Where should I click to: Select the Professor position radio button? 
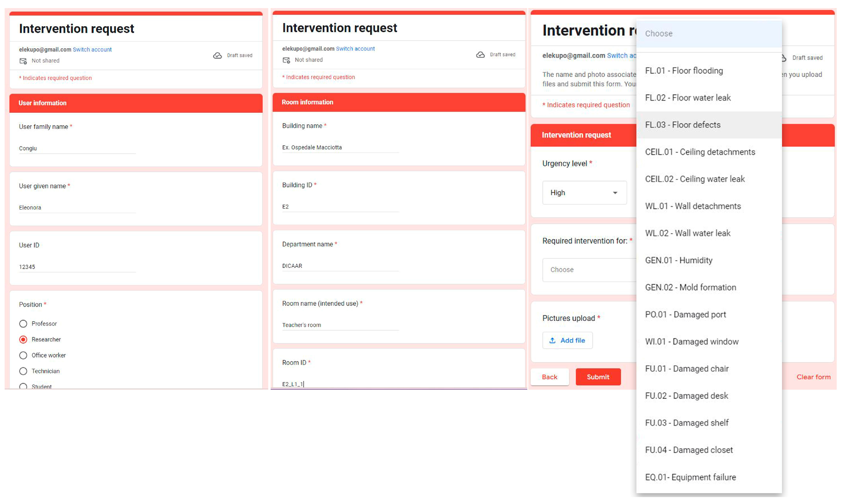[x=23, y=324]
